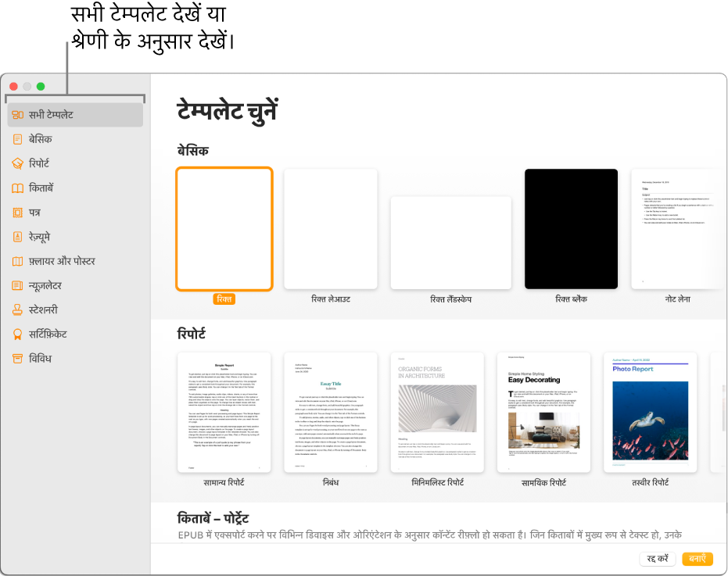Select the रिक्त ब्लैक template

[571, 229]
